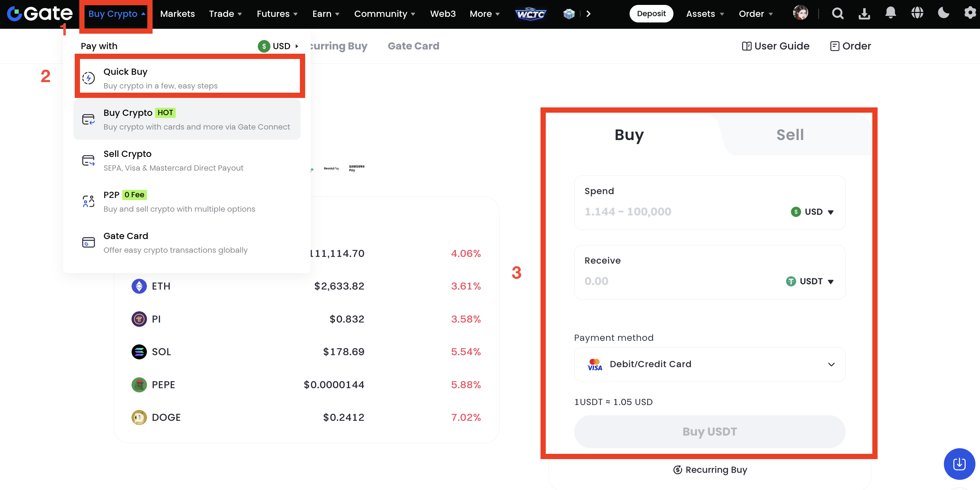Open the settings gear icon
This screenshot has height=490, width=980.
coord(970,13)
